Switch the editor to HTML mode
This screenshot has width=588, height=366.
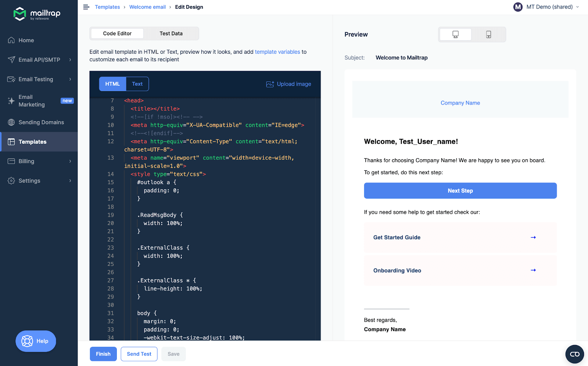click(112, 84)
